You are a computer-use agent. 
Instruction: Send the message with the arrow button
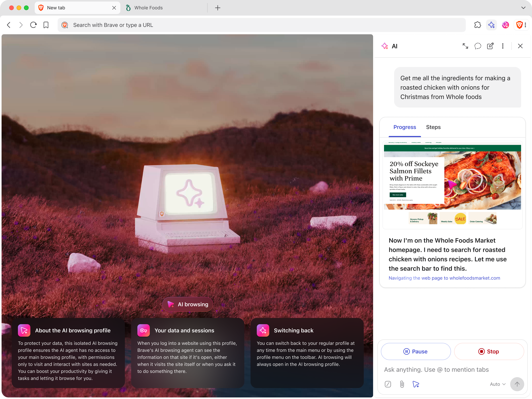pyautogui.click(x=517, y=384)
